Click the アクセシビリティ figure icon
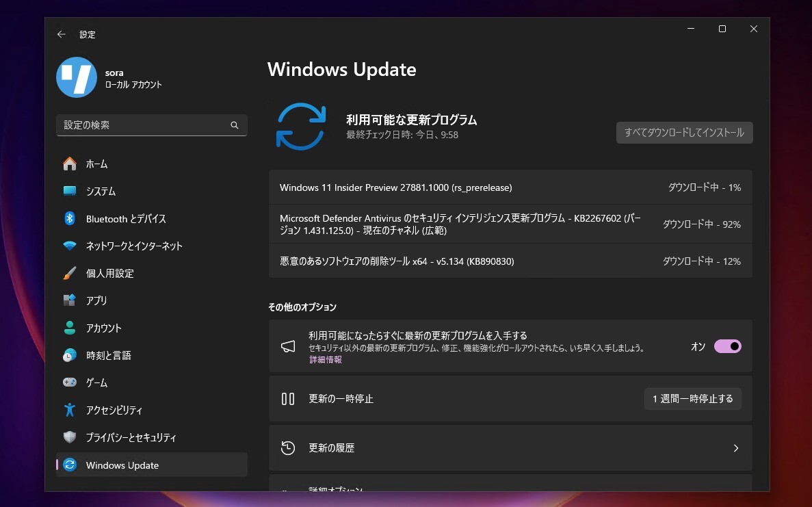 [70, 410]
